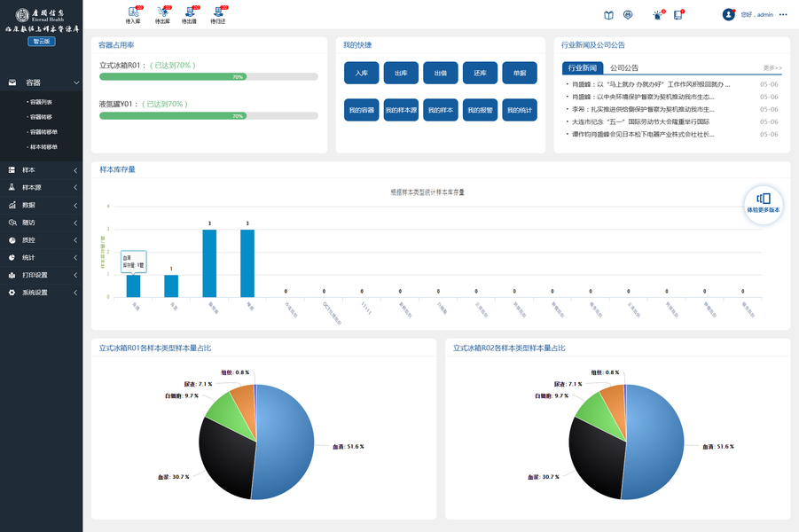799x532 pixels.
Task: Click the 还库 quick button
Action: coord(480,73)
